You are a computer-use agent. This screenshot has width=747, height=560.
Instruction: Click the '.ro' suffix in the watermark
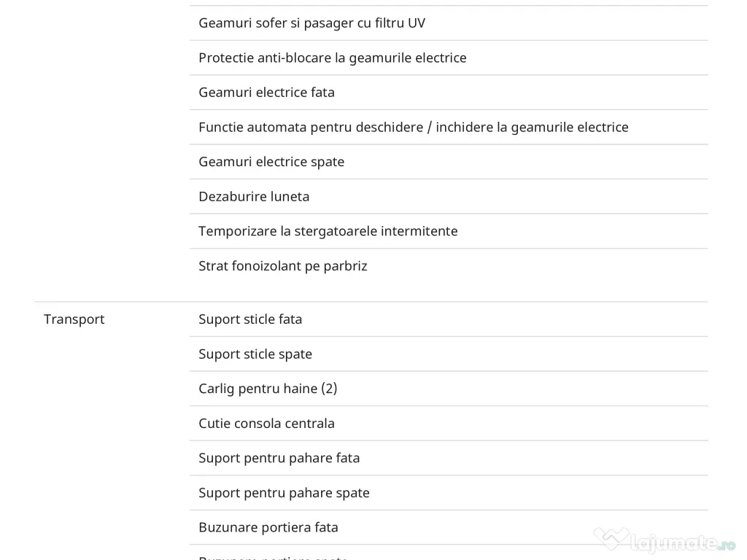tap(727, 544)
